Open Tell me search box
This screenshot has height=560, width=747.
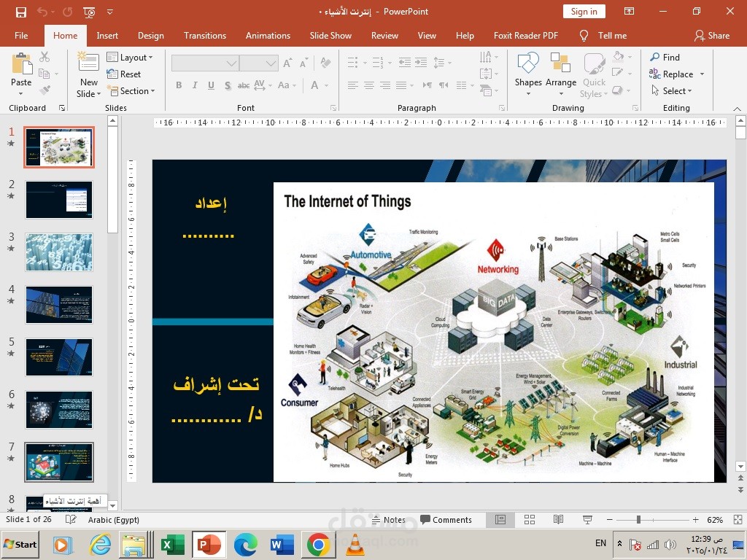pyautogui.click(x=603, y=35)
